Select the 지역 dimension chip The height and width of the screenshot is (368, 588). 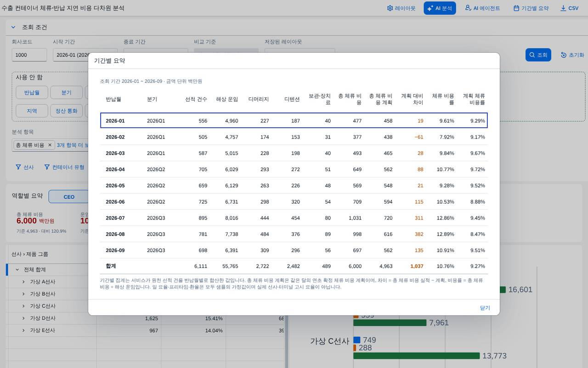32,111
